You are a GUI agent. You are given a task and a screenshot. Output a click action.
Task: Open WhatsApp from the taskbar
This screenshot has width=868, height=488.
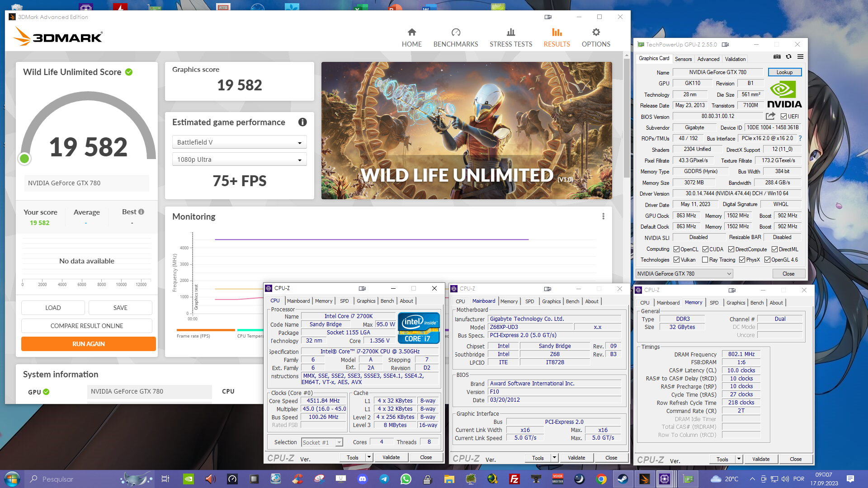(406, 479)
